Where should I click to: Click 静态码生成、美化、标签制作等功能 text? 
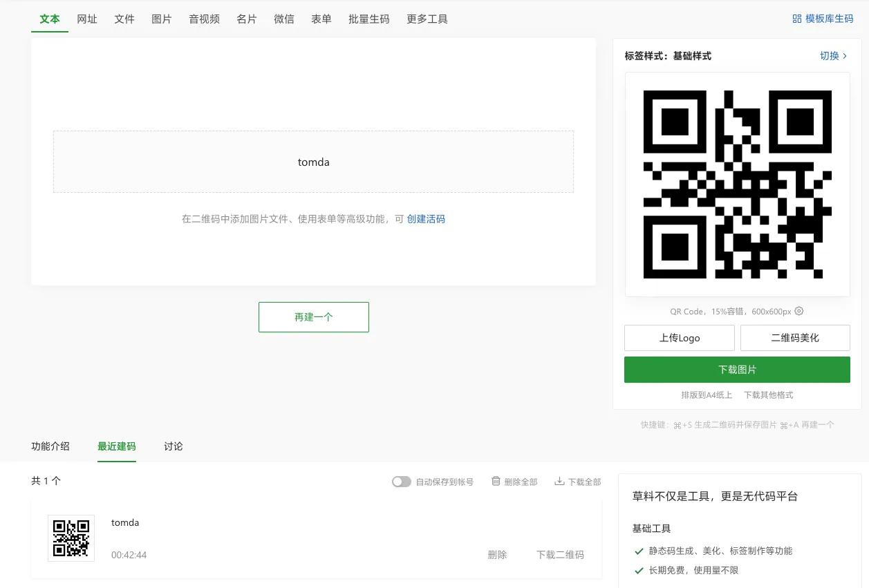point(720,551)
